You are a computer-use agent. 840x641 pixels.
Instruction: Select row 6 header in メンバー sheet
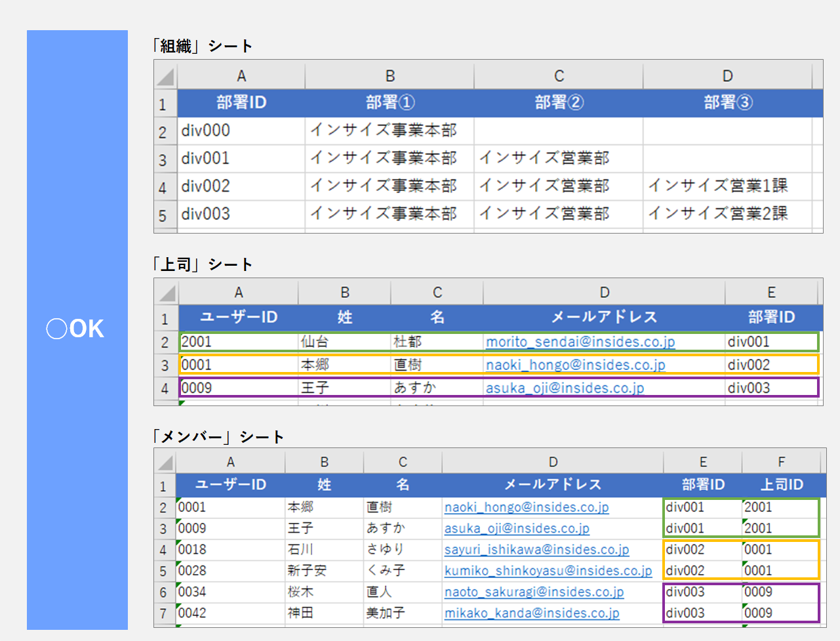point(165,592)
